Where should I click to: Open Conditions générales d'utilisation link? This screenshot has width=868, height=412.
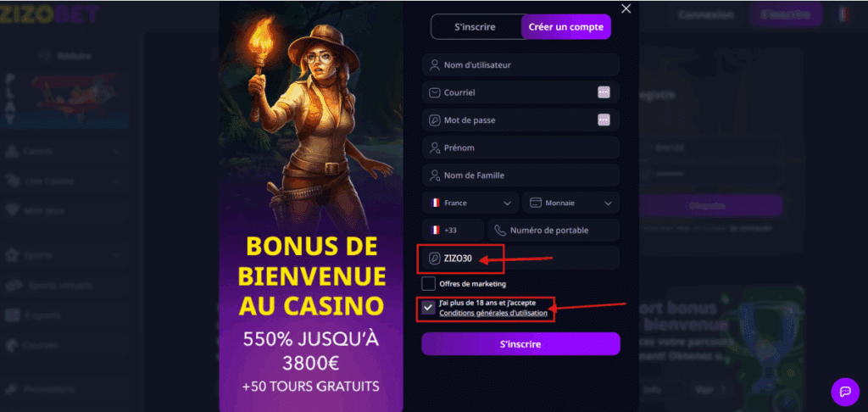click(493, 313)
